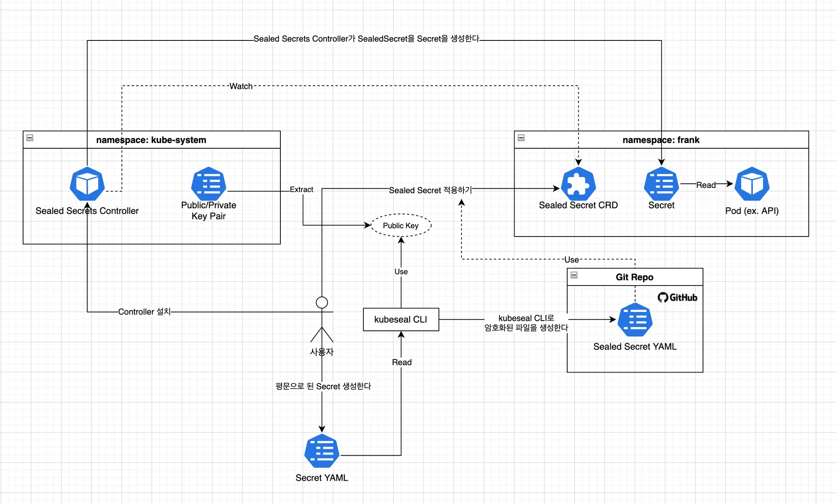Select the Read arrow between Secret and Pod
Viewport: 837px width, 504px height.
pos(706,185)
